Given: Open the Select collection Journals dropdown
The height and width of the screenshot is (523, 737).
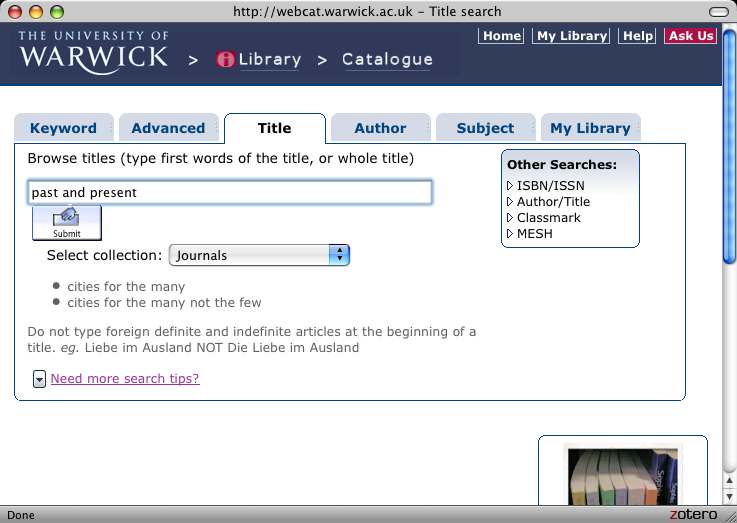Looking at the screenshot, I should coord(259,255).
